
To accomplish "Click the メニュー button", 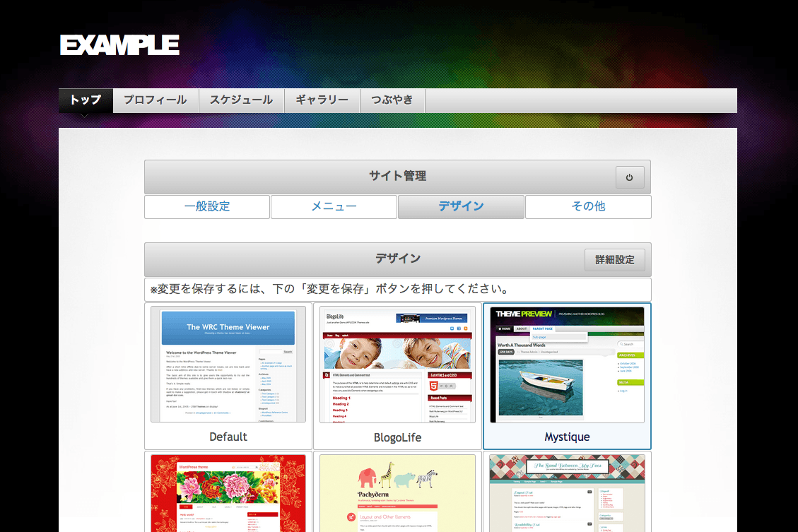I will coord(334,207).
